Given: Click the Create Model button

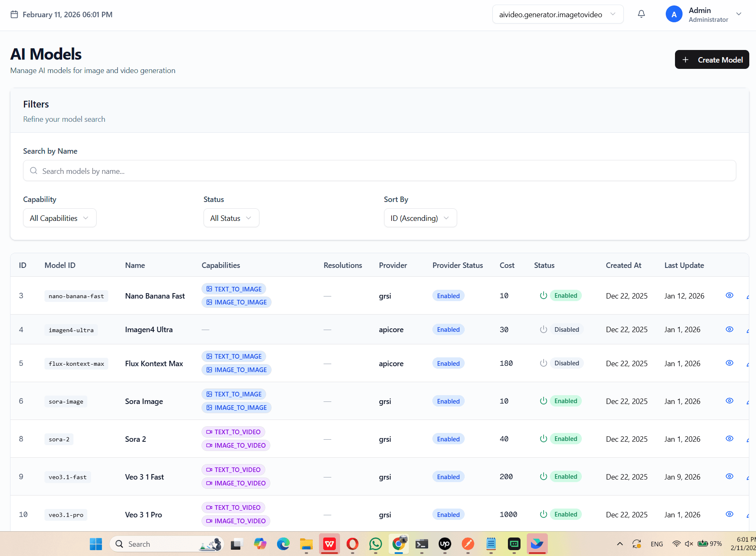Looking at the screenshot, I should pyautogui.click(x=712, y=60).
